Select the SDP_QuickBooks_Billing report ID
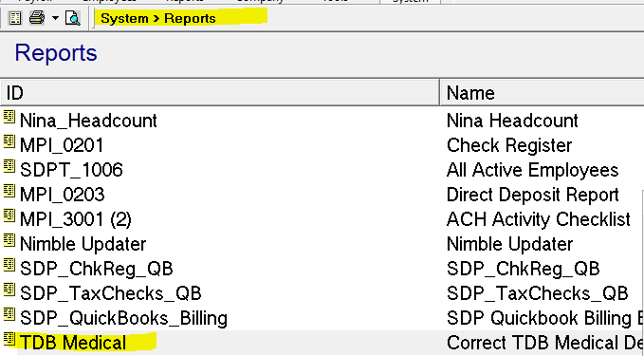Image resolution: width=644 pixels, height=356 pixels. (x=123, y=319)
